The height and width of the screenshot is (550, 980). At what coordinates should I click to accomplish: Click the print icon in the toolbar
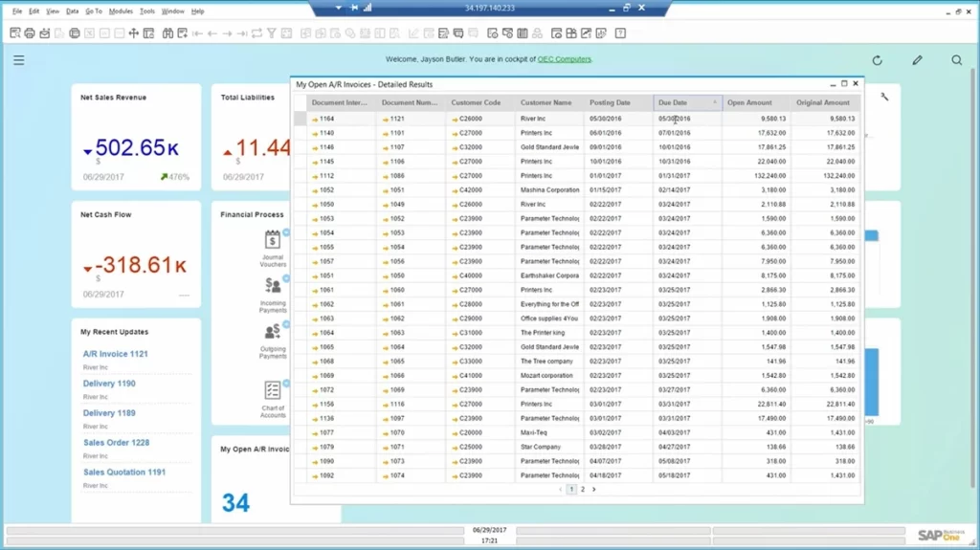tap(30, 33)
